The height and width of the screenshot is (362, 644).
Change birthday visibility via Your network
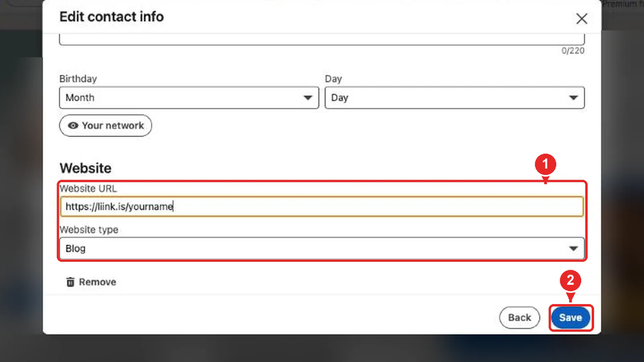click(105, 125)
